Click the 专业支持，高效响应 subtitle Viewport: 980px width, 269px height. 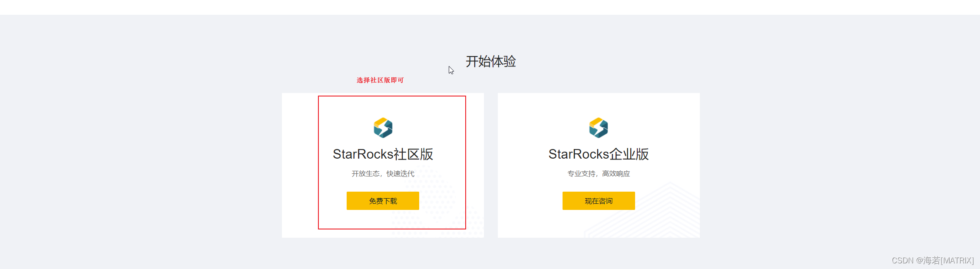click(599, 174)
